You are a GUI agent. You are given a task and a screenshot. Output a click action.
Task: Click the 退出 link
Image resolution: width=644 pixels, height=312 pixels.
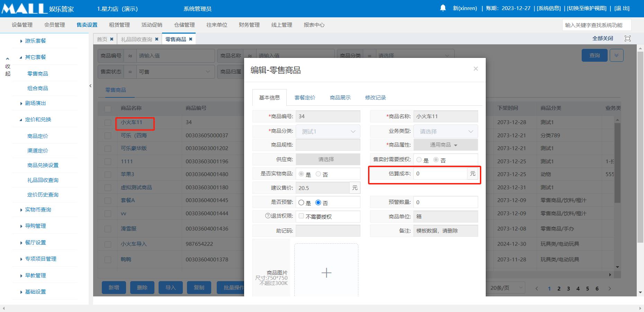[x=621, y=8]
